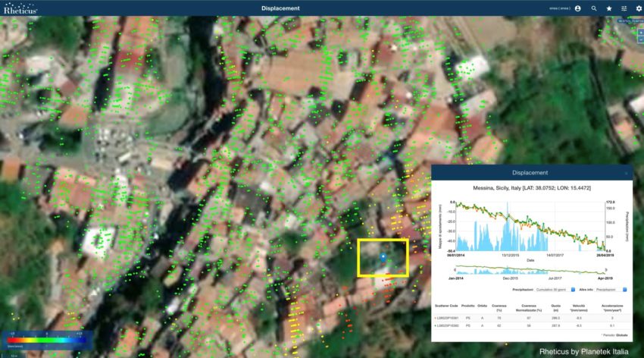
Task: Open the filter sliders icon
Action: (624, 8)
